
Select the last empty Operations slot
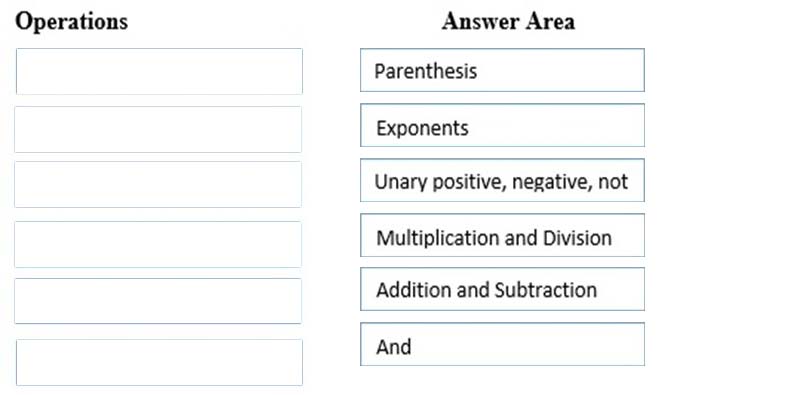click(x=159, y=363)
